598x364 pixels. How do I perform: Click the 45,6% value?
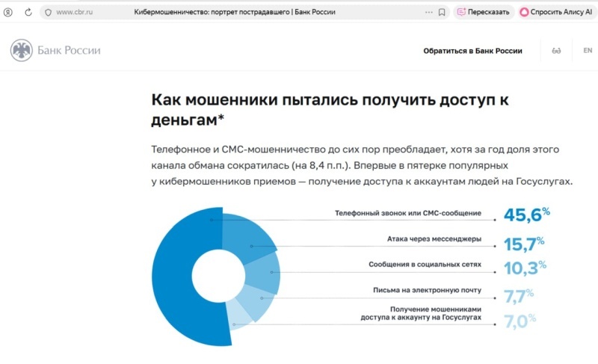527,215
